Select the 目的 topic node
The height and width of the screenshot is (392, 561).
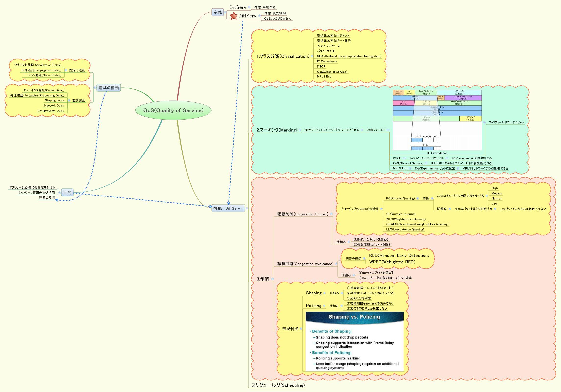click(67, 193)
